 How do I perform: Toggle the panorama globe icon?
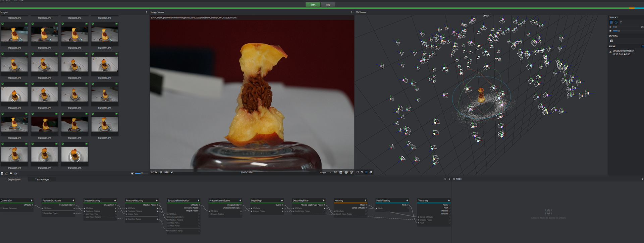click(x=346, y=172)
